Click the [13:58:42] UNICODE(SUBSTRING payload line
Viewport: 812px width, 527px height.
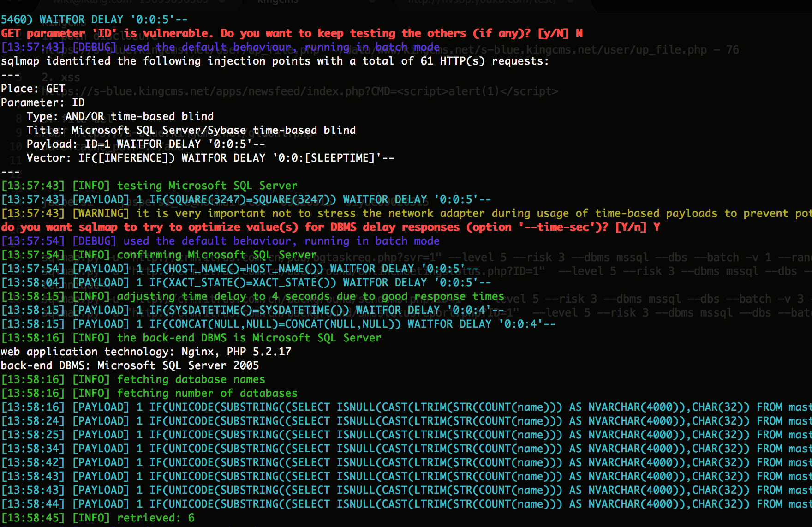coord(406,462)
